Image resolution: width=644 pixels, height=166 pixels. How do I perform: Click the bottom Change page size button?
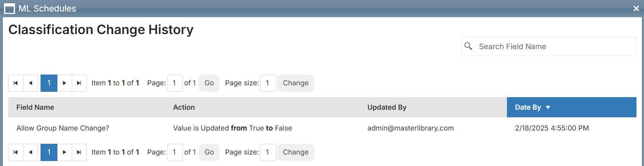pos(296,152)
